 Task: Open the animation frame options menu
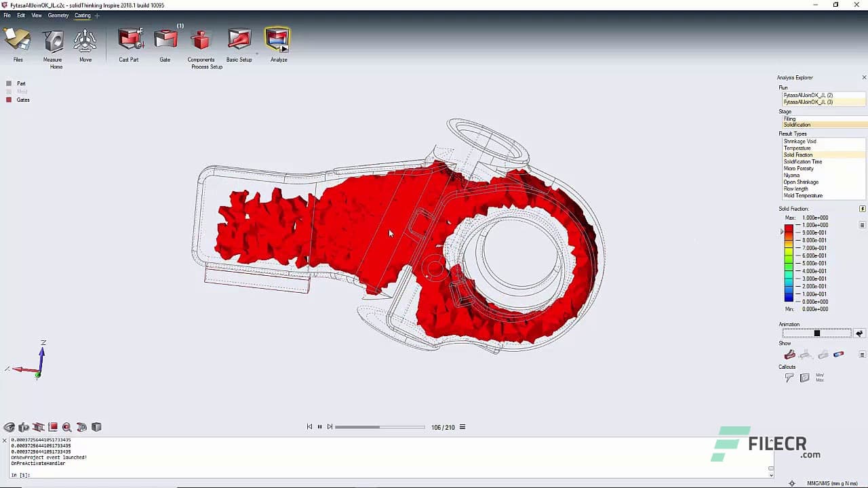click(x=462, y=427)
